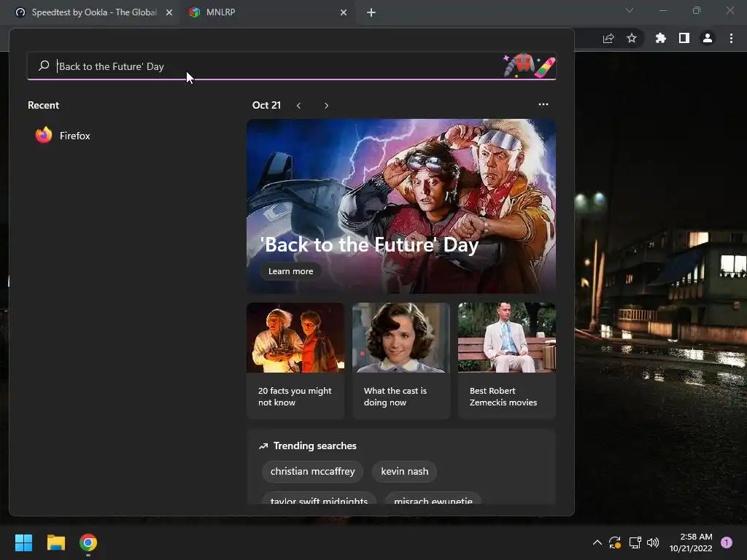The width and height of the screenshot is (747, 560).
Task: Open 'Best Robert Zemeckis movies' card
Action: click(x=507, y=360)
